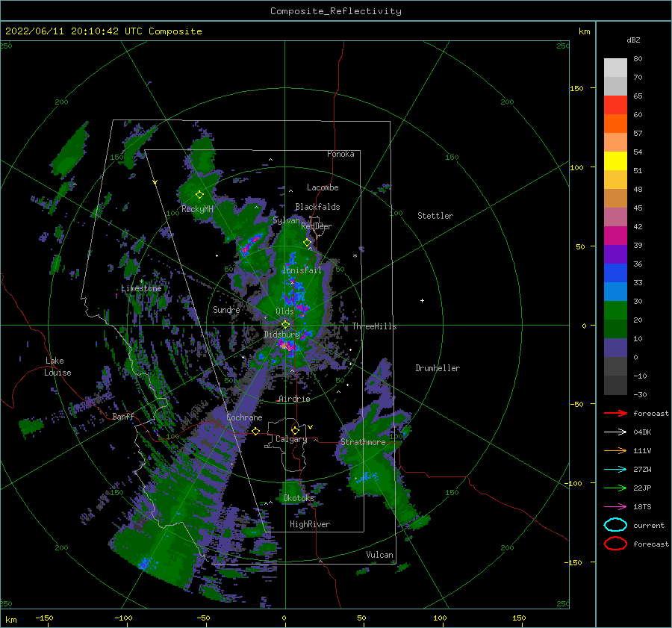Click the Okotoks town label
The height and width of the screenshot is (628, 672).
tap(299, 497)
